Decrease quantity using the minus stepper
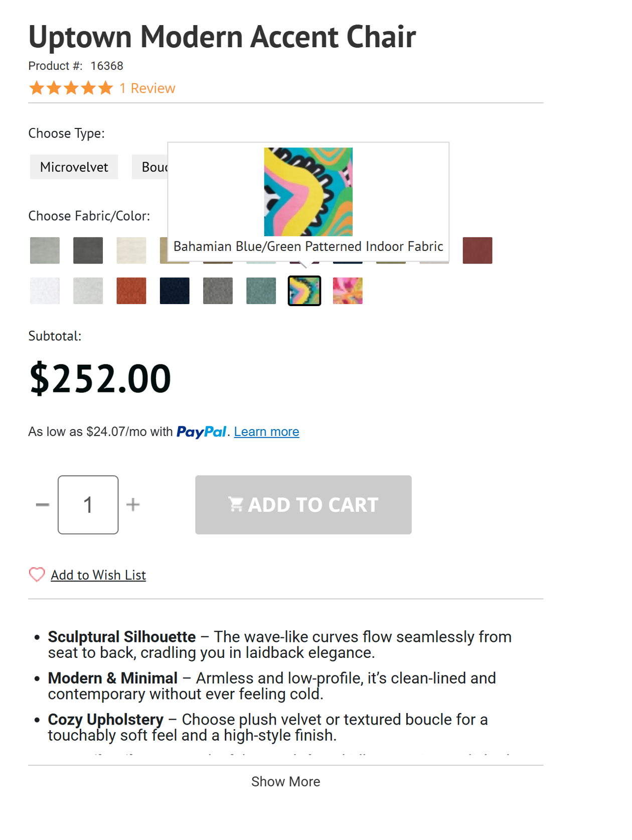This screenshot has width=632, height=840. pyautogui.click(x=43, y=504)
